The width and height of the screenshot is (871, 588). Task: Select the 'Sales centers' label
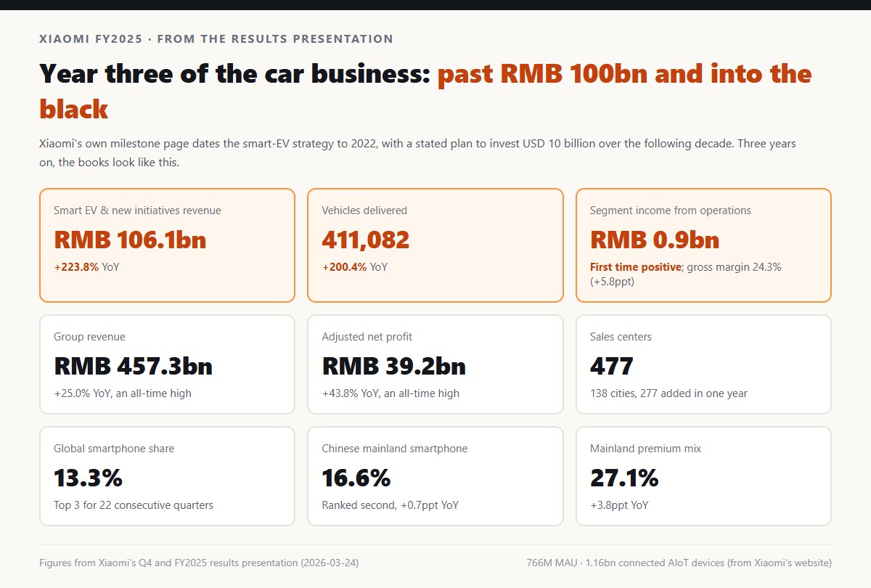(x=621, y=337)
